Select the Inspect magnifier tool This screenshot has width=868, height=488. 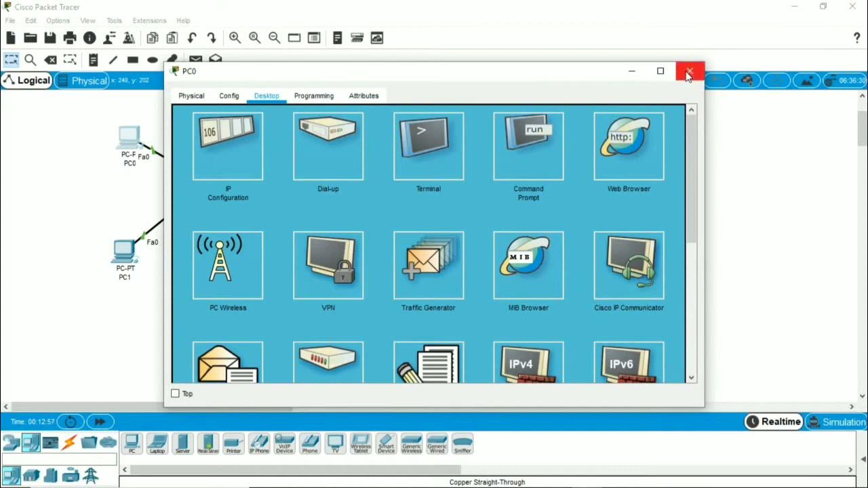(x=31, y=60)
